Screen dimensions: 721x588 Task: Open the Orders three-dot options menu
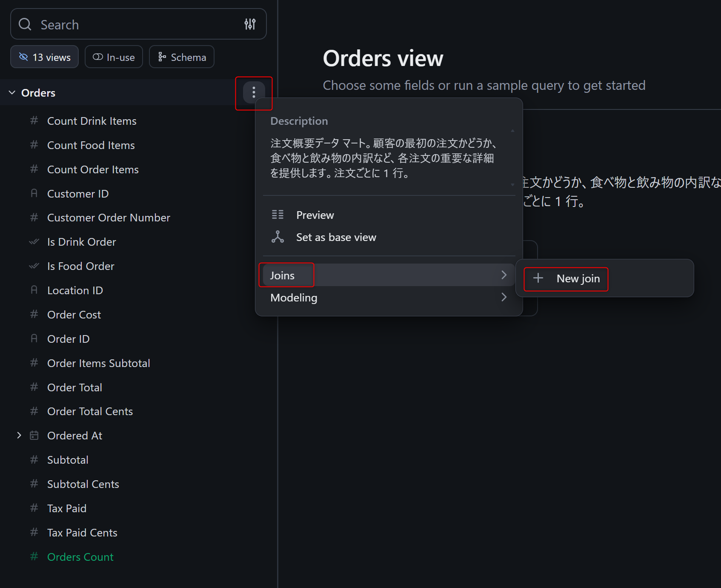254,92
